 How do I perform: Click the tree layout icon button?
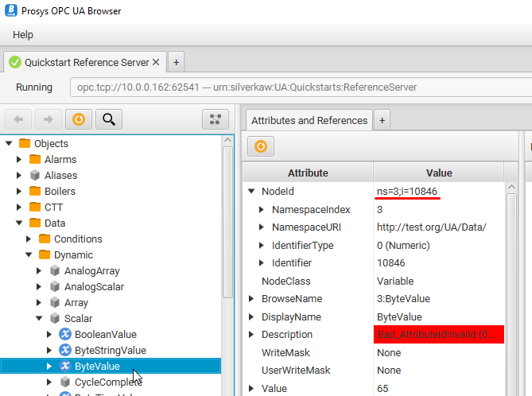coord(215,119)
